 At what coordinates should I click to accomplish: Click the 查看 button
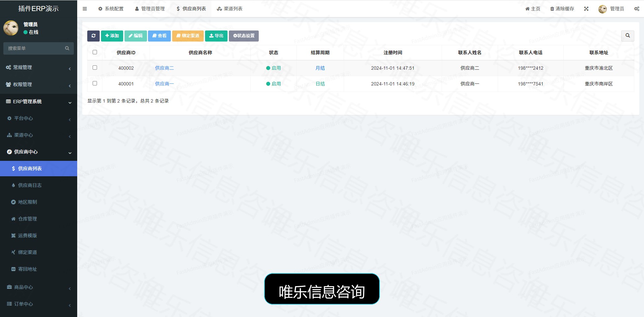tap(159, 36)
